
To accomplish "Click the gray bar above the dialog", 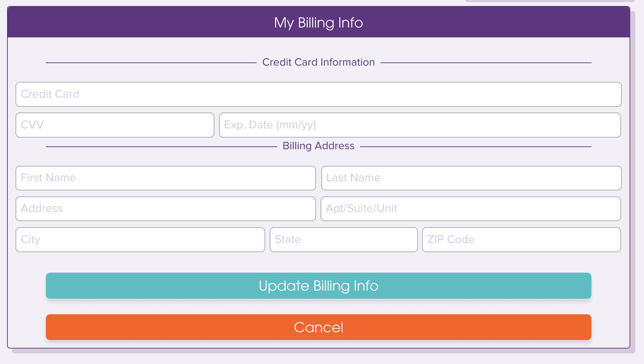I will (x=550, y=1).
